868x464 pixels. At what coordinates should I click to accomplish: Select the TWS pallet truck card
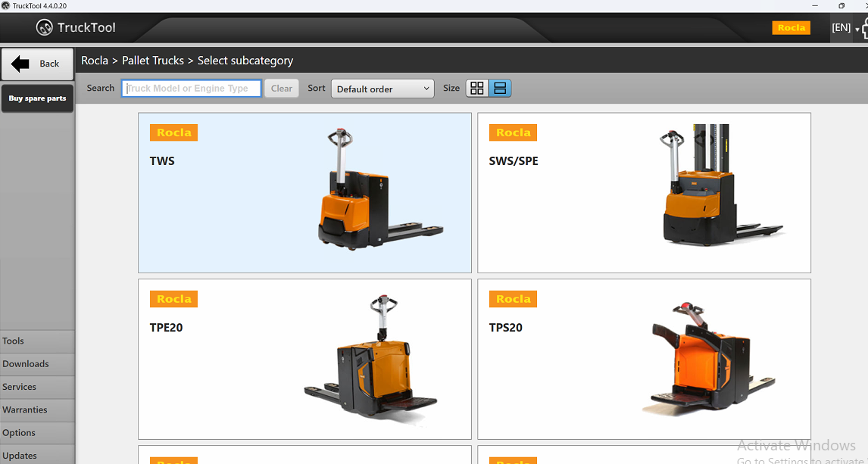tap(304, 193)
